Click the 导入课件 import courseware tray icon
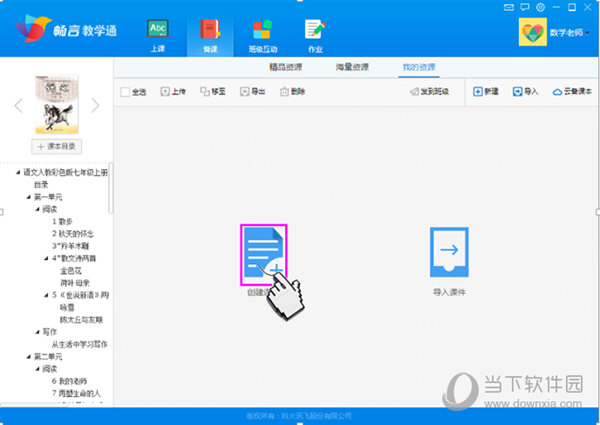Viewport: 600px width, 425px height. [449, 252]
